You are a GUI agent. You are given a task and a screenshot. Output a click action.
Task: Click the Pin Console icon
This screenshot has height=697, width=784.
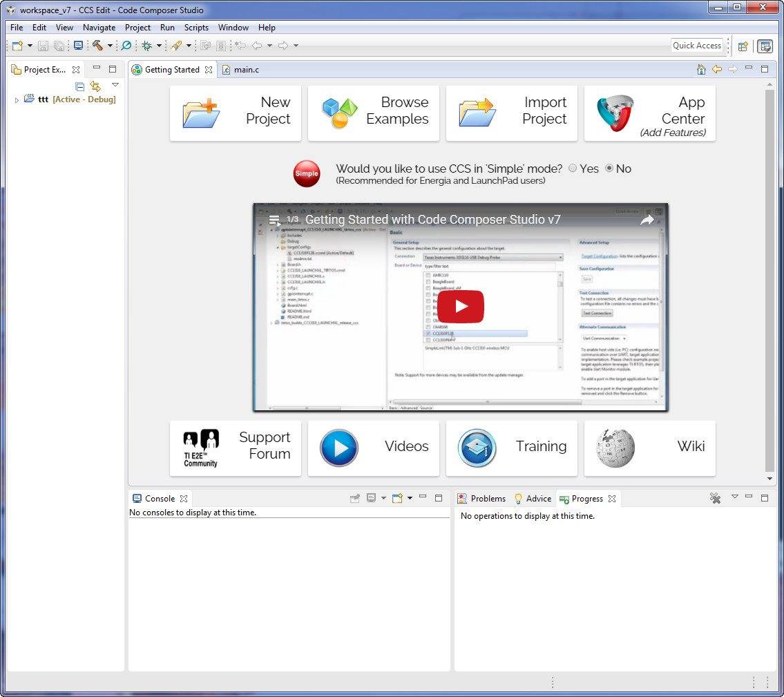click(355, 498)
